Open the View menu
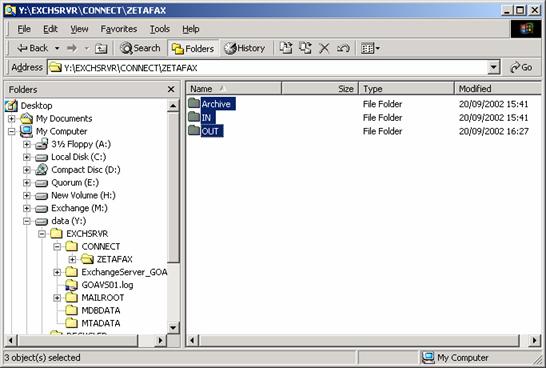Screen dimensions: 546x368 [x=79, y=29]
